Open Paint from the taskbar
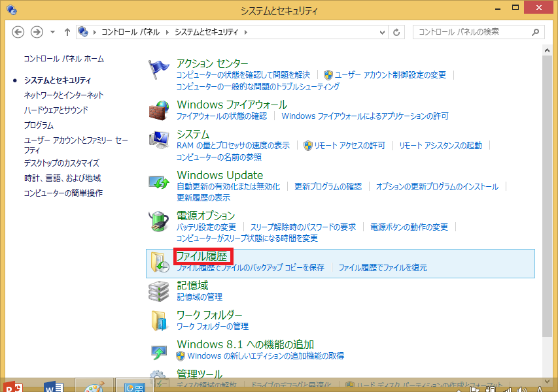 click(x=94, y=386)
